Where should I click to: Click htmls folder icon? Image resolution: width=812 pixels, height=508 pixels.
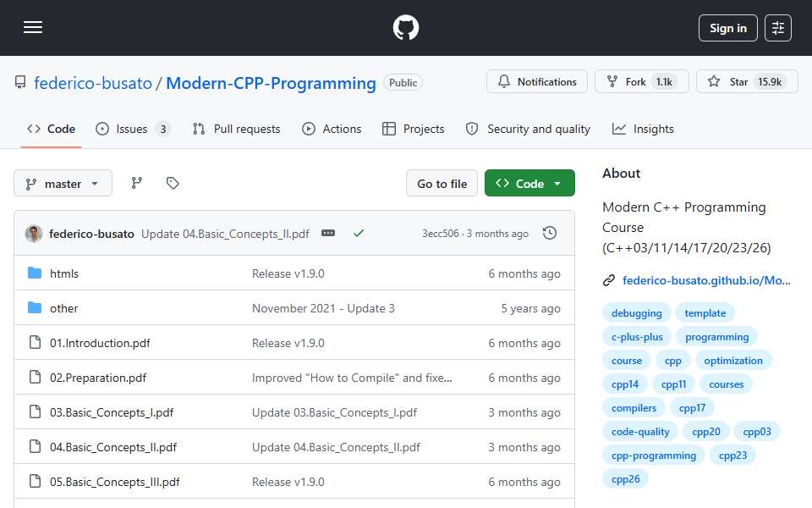35,273
